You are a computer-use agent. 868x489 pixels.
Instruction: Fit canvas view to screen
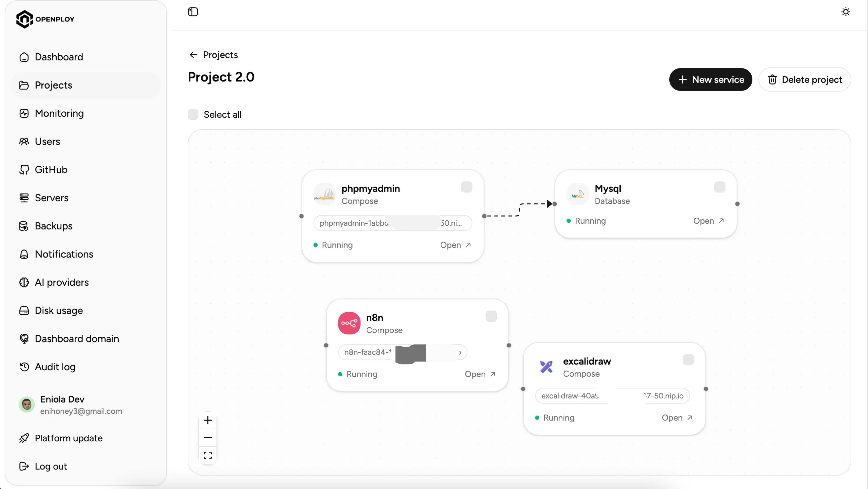[x=207, y=455]
